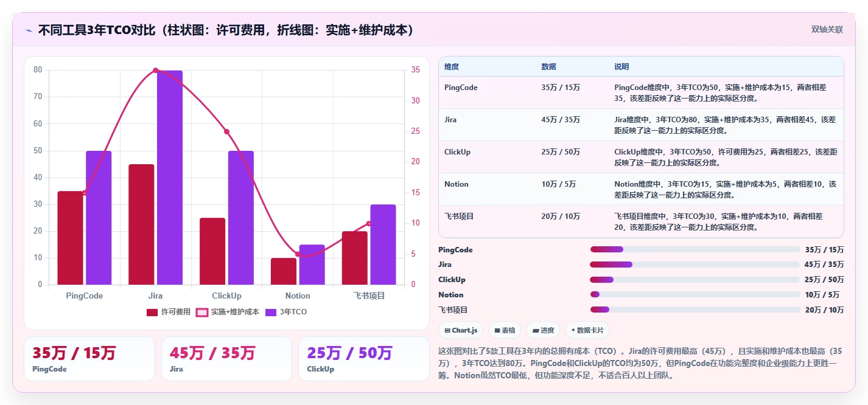The height and width of the screenshot is (405, 868).
Task: Select the Jira progress bar
Action: [695, 265]
